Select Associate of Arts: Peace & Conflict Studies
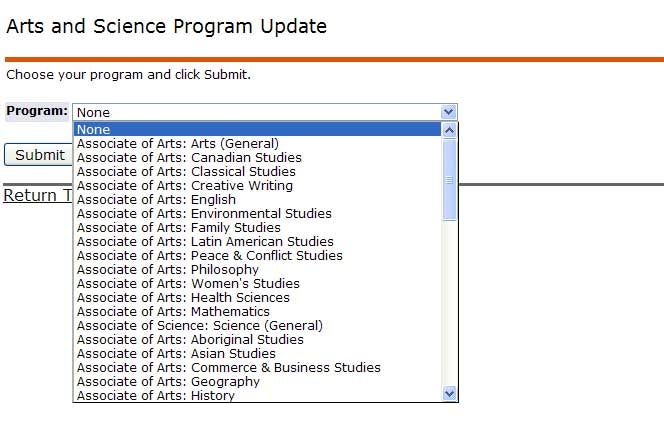The width and height of the screenshot is (664, 437). coord(210,255)
